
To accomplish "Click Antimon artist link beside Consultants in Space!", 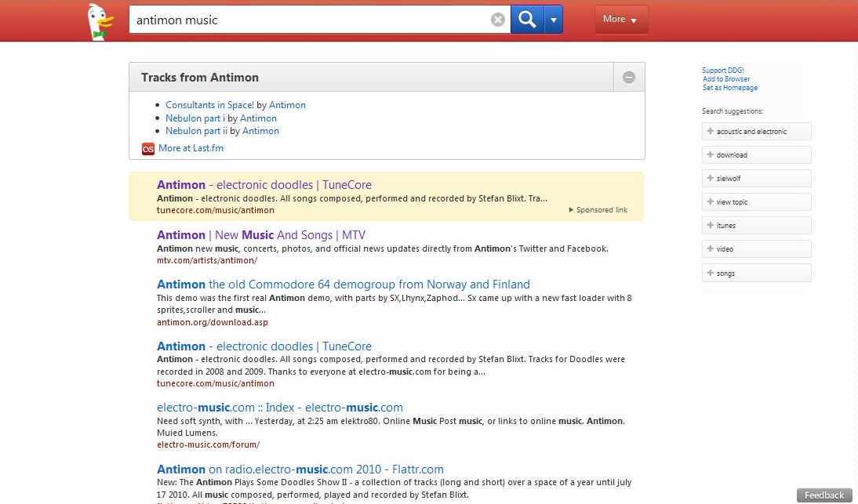I will pos(287,105).
